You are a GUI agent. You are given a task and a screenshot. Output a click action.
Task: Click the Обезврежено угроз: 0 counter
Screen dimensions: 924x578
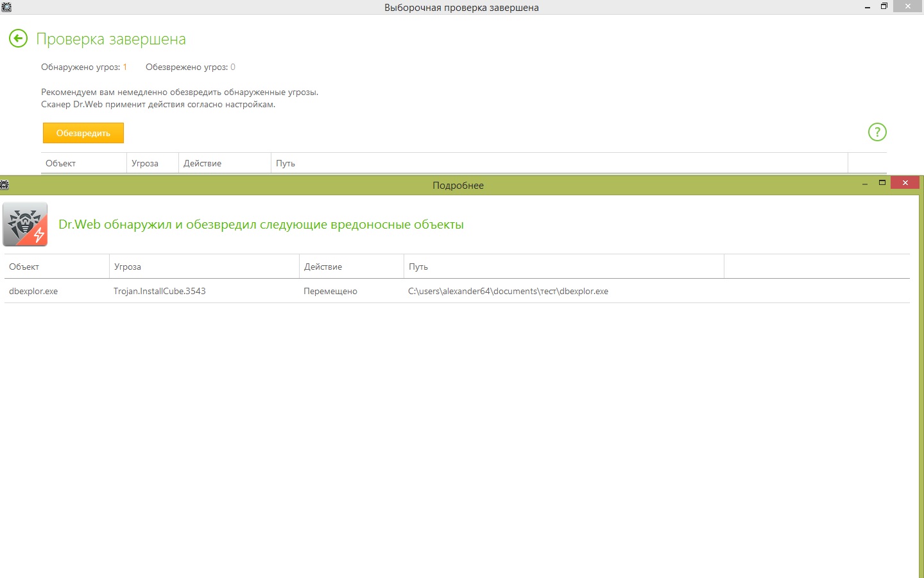point(191,67)
